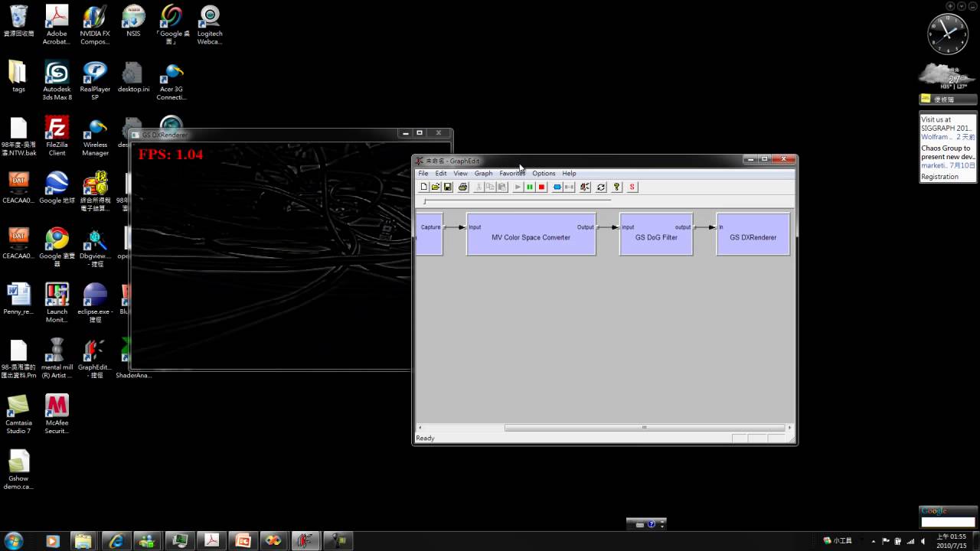Click the Windows Explorer folder taskbar icon

[84, 540]
